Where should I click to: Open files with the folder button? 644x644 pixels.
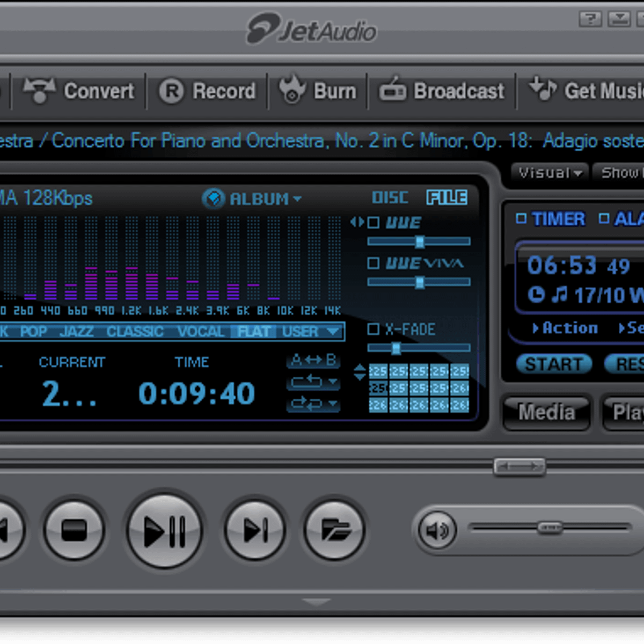tap(334, 530)
